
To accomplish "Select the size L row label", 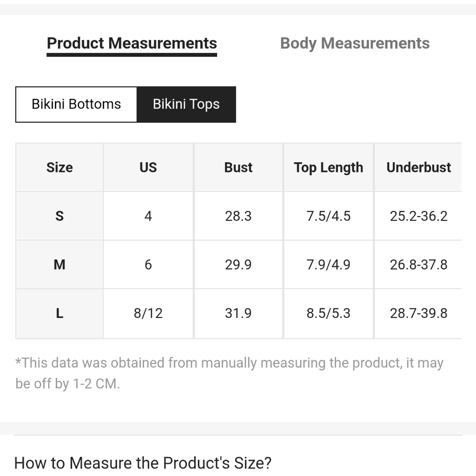I will [x=59, y=313].
